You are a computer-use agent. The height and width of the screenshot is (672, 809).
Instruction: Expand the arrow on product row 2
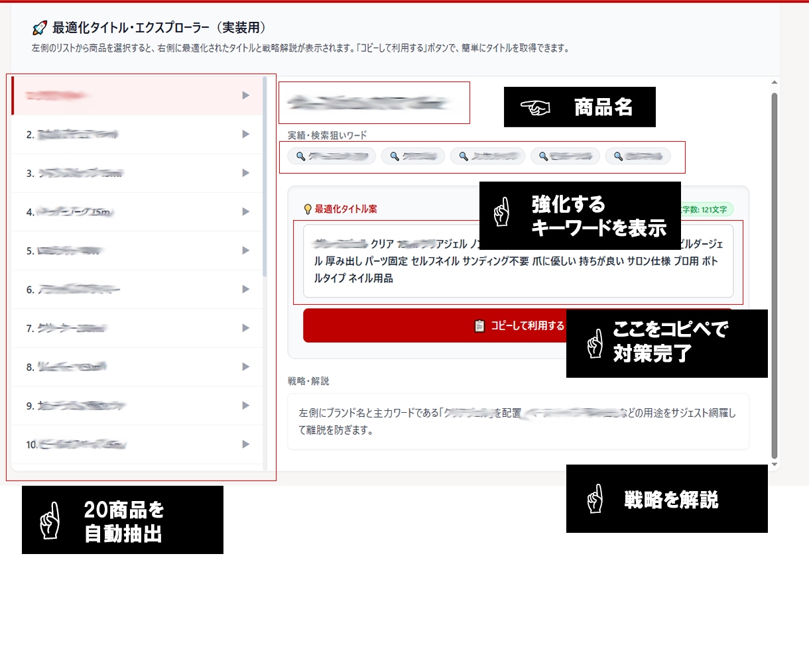point(246,134)
